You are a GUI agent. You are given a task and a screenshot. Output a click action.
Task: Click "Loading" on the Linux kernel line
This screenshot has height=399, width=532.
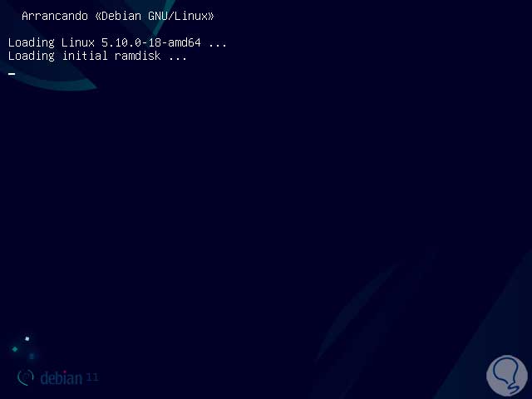(32, 43)
